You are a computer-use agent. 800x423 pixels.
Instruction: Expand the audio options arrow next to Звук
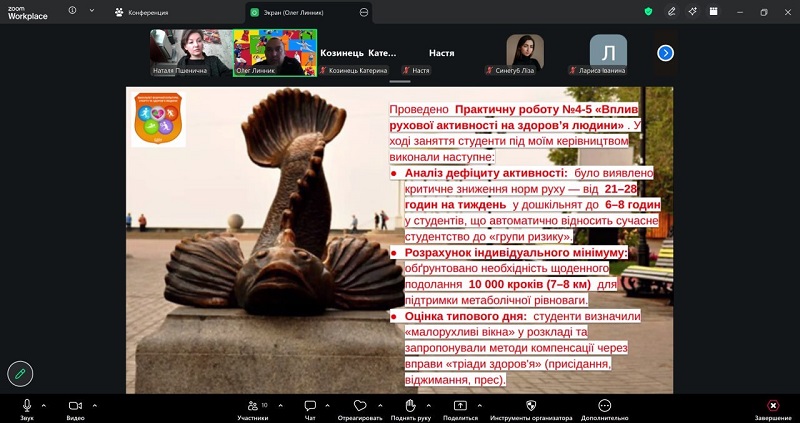pos(43,406)
